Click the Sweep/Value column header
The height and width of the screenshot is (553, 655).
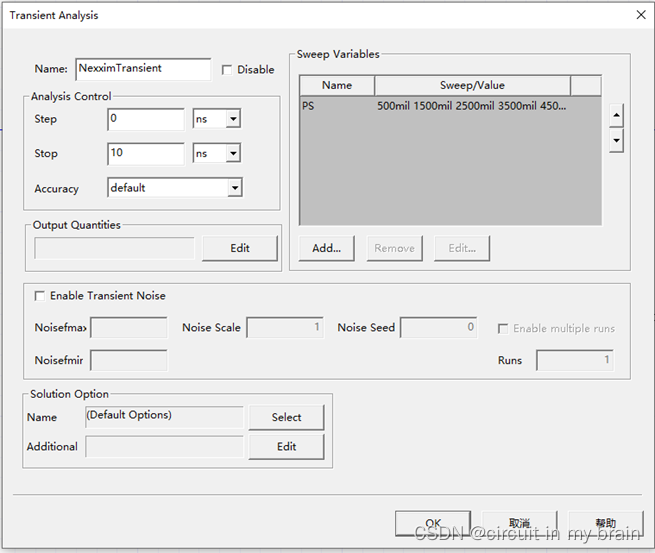click(x=472, y=85)
